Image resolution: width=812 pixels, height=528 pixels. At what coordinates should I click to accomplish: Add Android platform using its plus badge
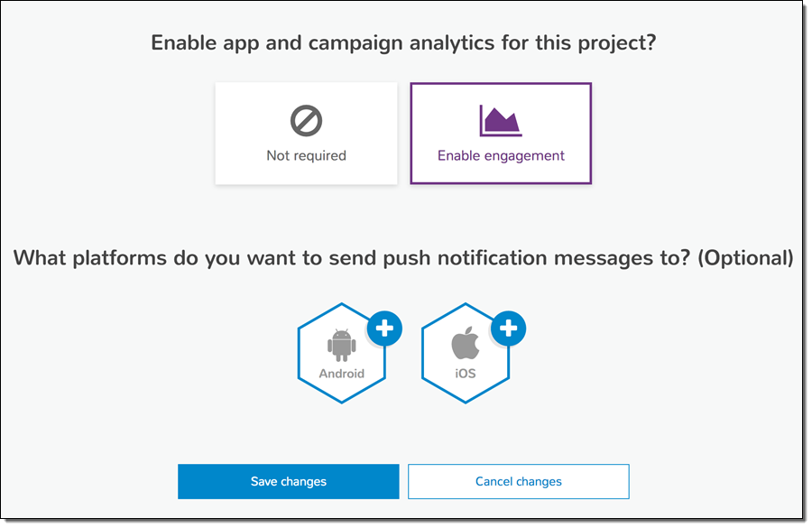pyautogui.click(x=384, y=328)
